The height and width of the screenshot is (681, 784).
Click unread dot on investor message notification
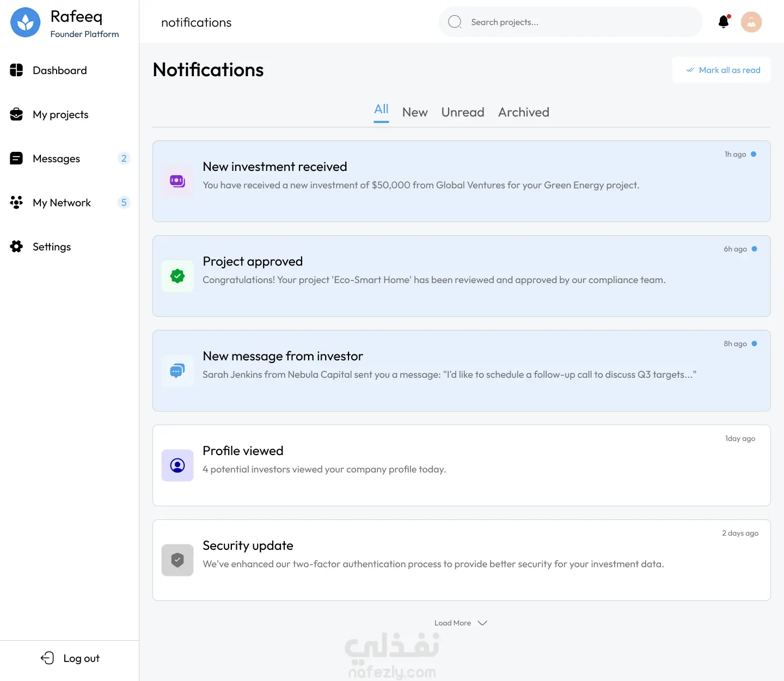pyautogui.click(x=754, y=343)
